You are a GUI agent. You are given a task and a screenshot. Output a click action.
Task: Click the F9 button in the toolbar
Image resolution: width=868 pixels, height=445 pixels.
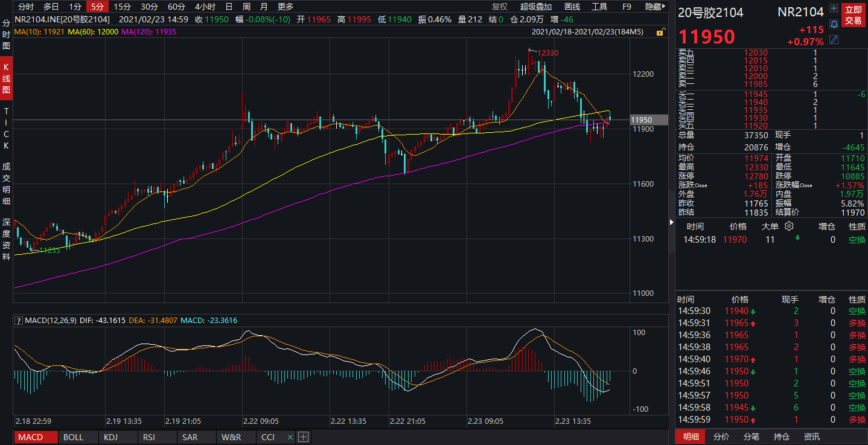[627, 7]
